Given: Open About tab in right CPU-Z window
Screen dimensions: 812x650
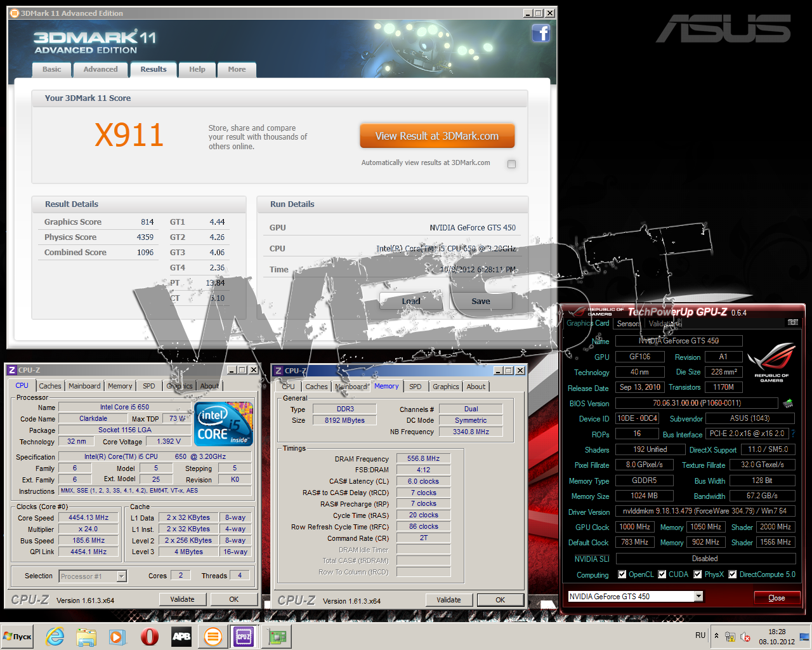Looking at the screenshot, I should [x=476, y=387].
